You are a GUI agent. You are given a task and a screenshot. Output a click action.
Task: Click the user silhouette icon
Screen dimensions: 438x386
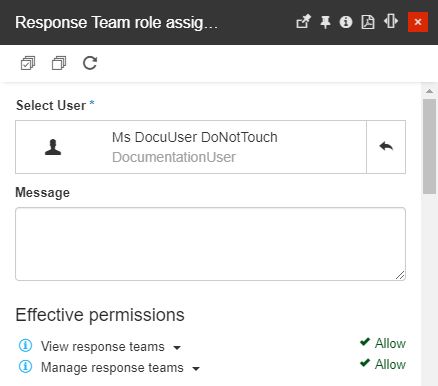coord(53,147)
